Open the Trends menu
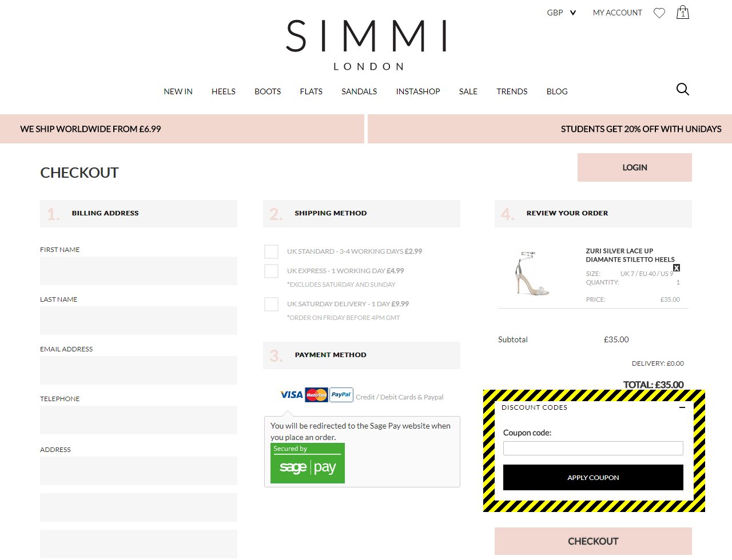732x560 pixels. tap(512, 91)
